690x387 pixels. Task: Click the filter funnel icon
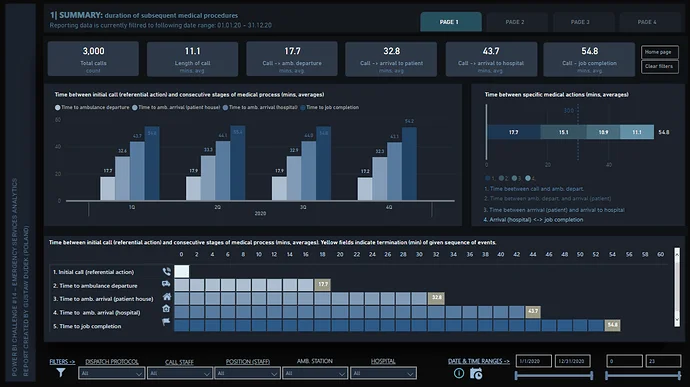(61, 372)
